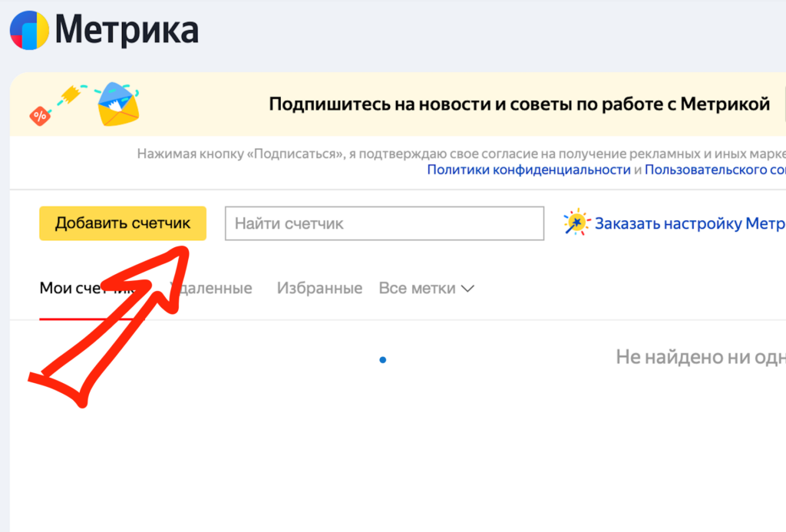The image size is (786, 532).
Task: Click the Метрика title text
Action: pos(127,30)
